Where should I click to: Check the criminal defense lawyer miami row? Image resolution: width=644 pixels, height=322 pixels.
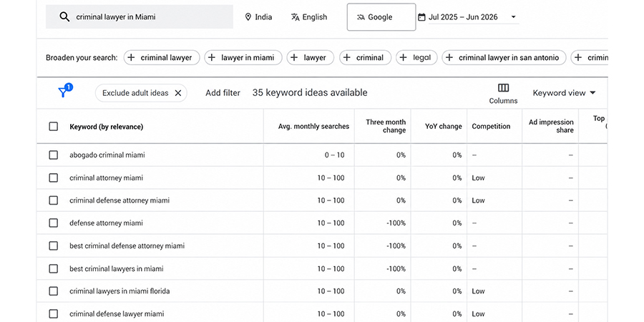[x=54, y=314]
